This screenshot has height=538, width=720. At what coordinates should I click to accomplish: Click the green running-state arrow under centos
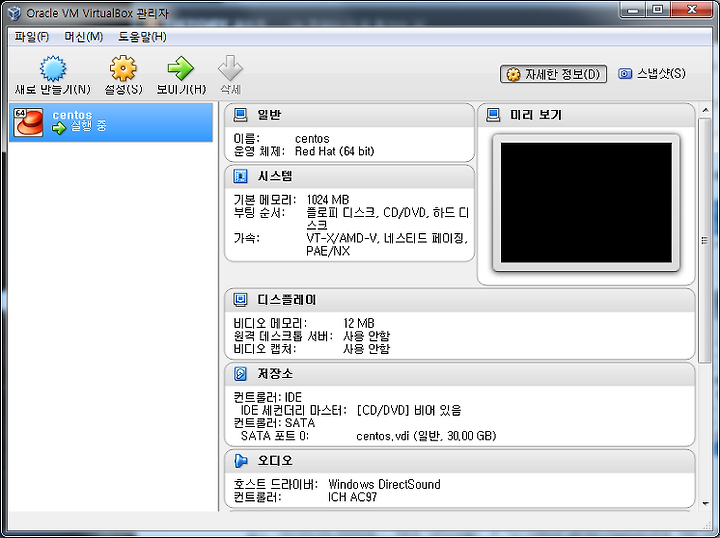pyautogui.click(x=59, y=128)
